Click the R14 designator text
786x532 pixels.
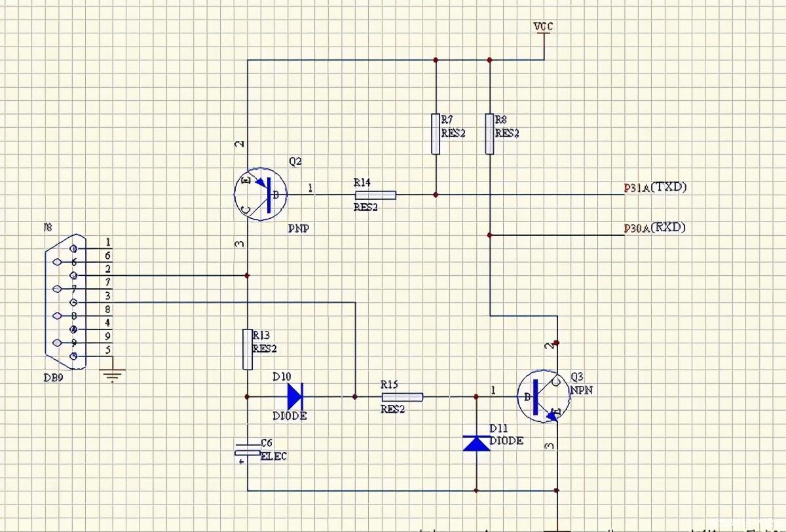click(362, 183)
